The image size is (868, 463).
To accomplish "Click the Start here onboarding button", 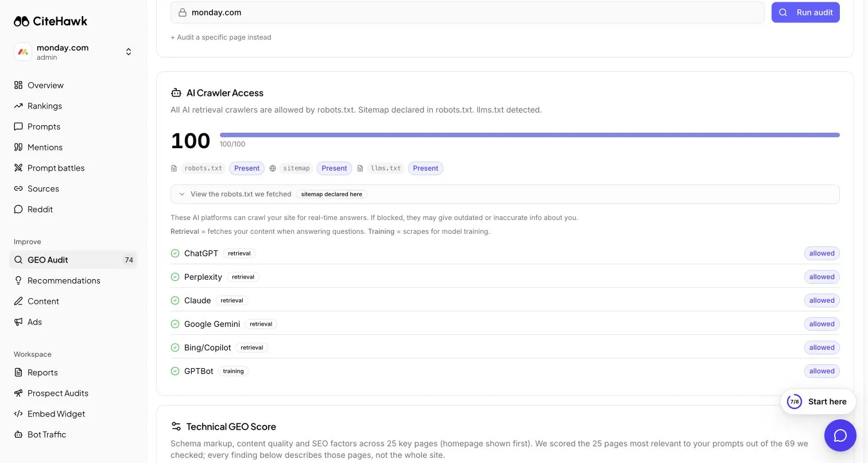I will [x=818, y=402].
